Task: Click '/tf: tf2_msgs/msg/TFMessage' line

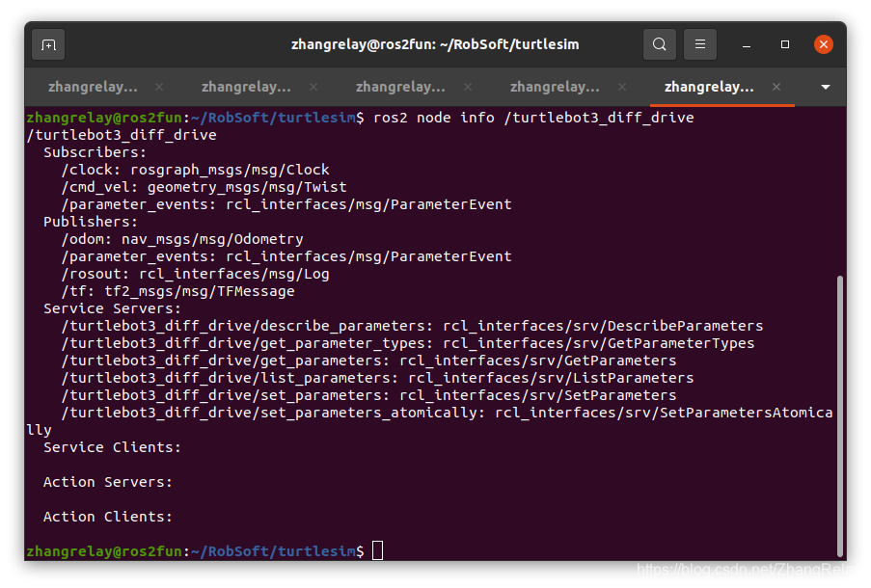Action: point(177,291)
